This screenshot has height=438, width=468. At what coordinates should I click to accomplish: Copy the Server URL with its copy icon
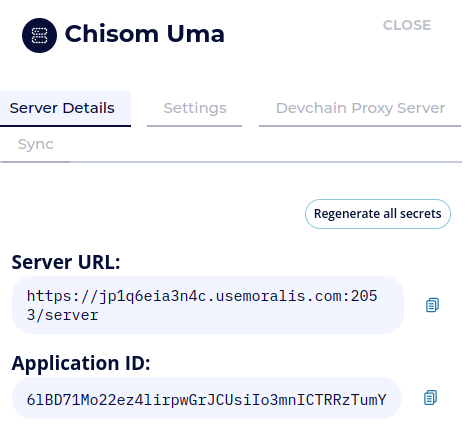click(432, 305)
